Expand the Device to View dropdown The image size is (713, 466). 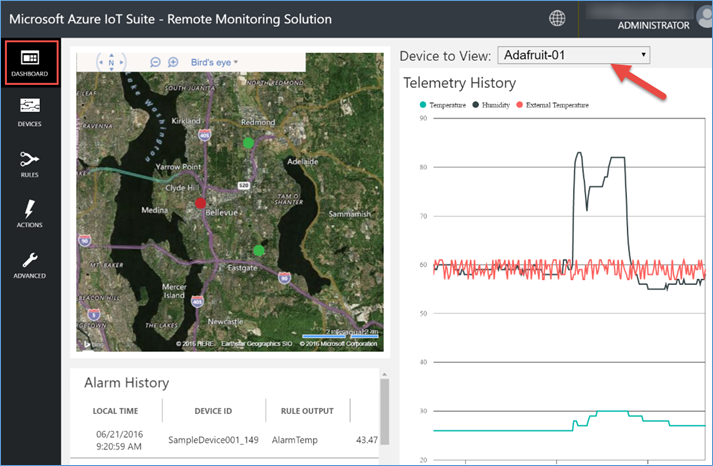pos(573,55)
